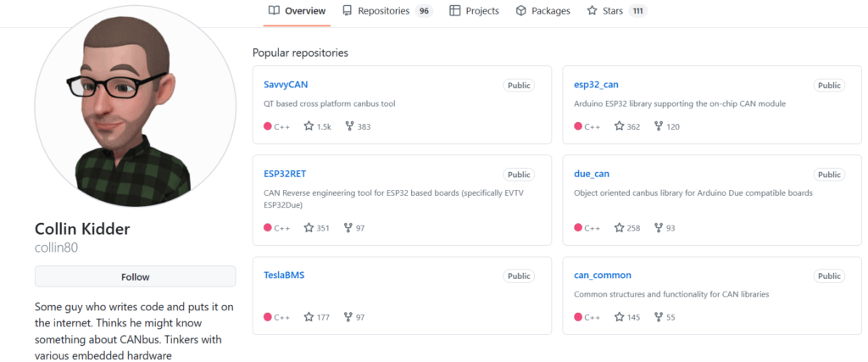Follow Collin Kidder
This screenshot has width=868, height=362.
[x=135, y=276]
